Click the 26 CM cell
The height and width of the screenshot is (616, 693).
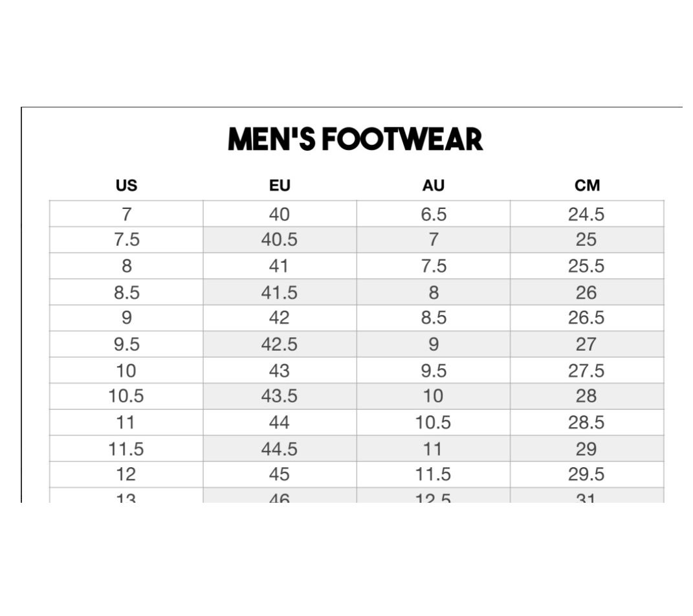tap(586, 292)
